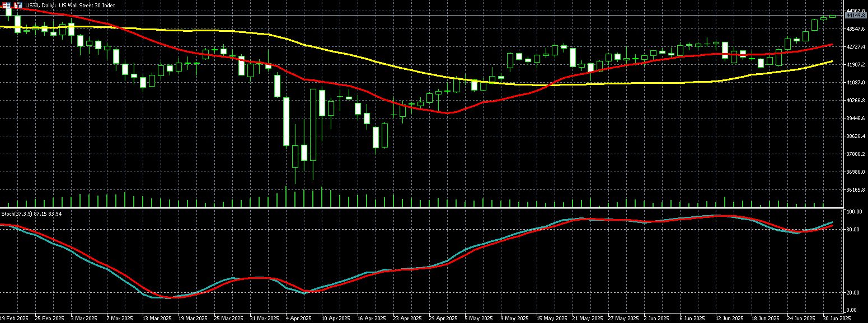Click the 20.00 stochastic level label
868x323 pixels.
coord(853,293)
